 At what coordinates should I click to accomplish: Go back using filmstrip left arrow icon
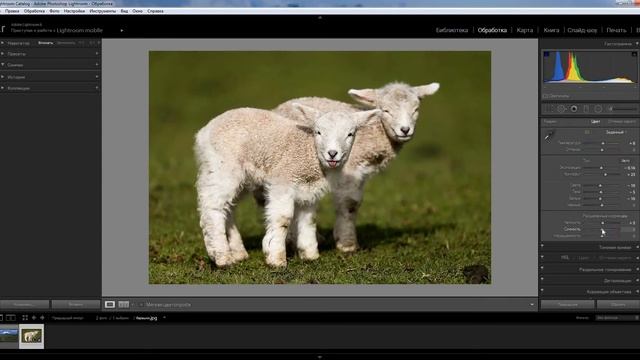pyautogui.click(x=34, y=318)
